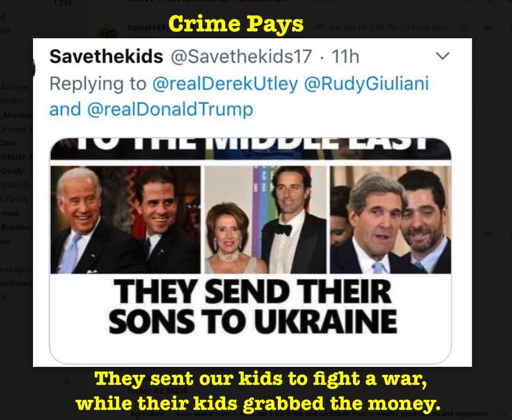Viewport: 512px width, 420px height.
Task: Click the 11h tweet timestamp
Action: pos(345,56)
